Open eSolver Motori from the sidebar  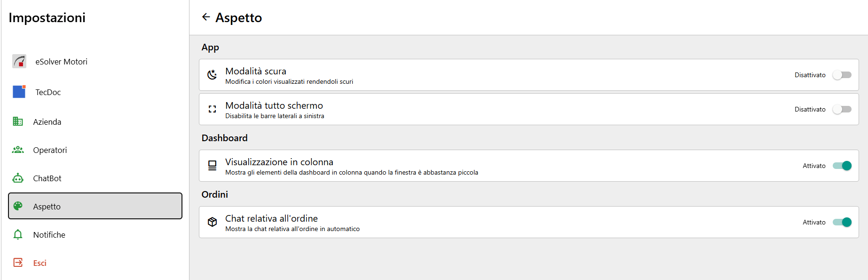click(95, 61)
